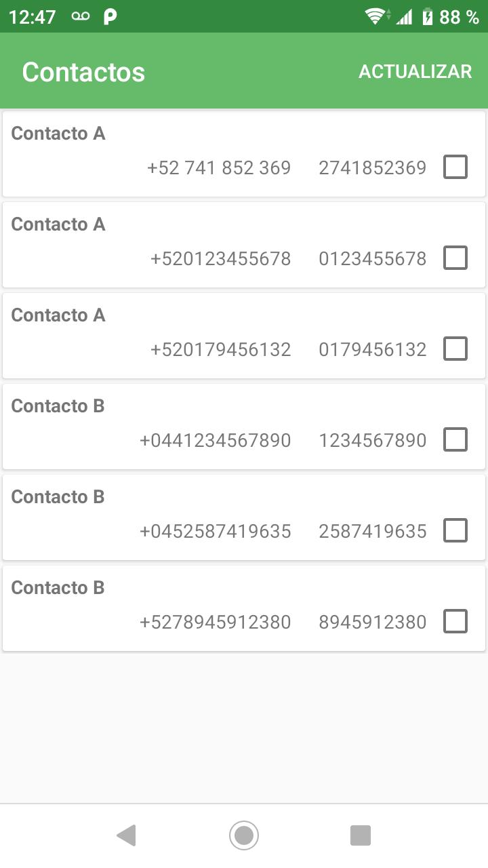Tap the clock showing 12:47
The width and height of the screenshot is (488, 868).
[x=32, y=17]
